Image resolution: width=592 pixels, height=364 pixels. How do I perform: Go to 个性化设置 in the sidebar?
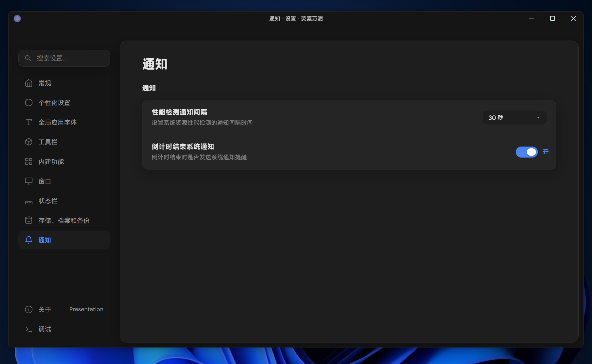click(64, 103)
